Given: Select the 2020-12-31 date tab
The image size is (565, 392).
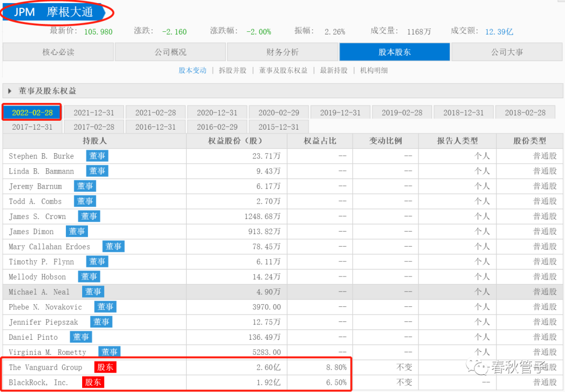Looking at the screenshot, I should (x=217, y=113).
